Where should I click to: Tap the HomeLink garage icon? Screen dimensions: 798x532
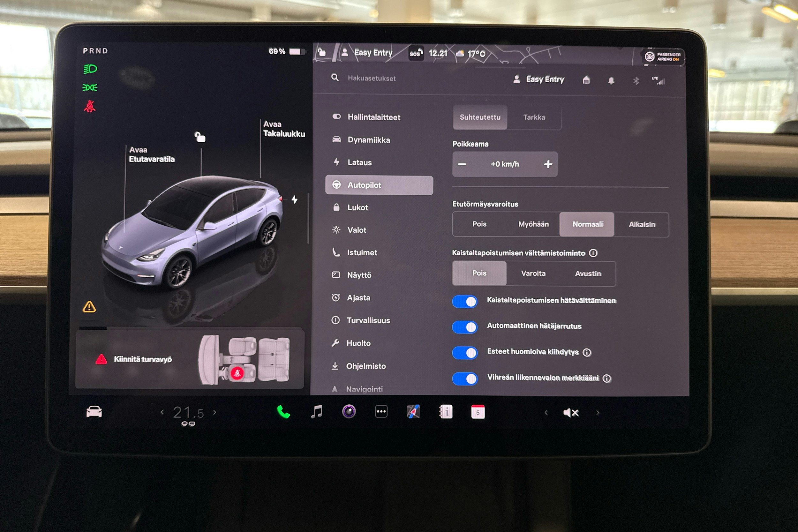[586, 80]
